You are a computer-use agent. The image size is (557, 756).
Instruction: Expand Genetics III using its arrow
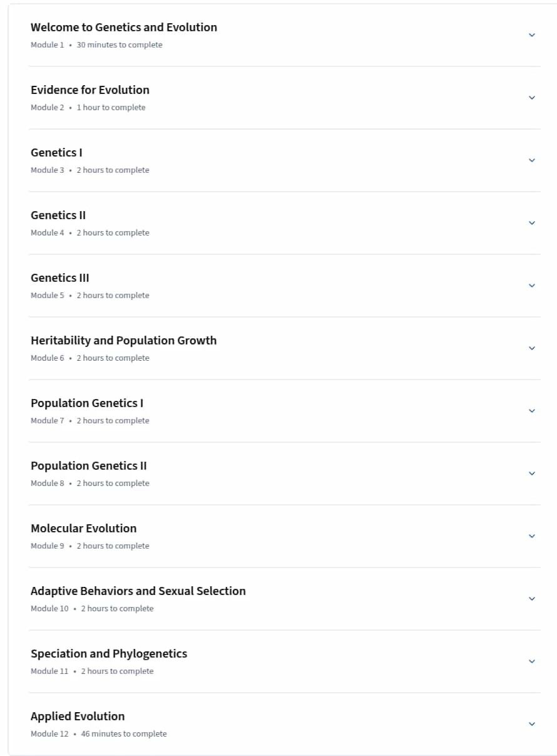(532, 286)
